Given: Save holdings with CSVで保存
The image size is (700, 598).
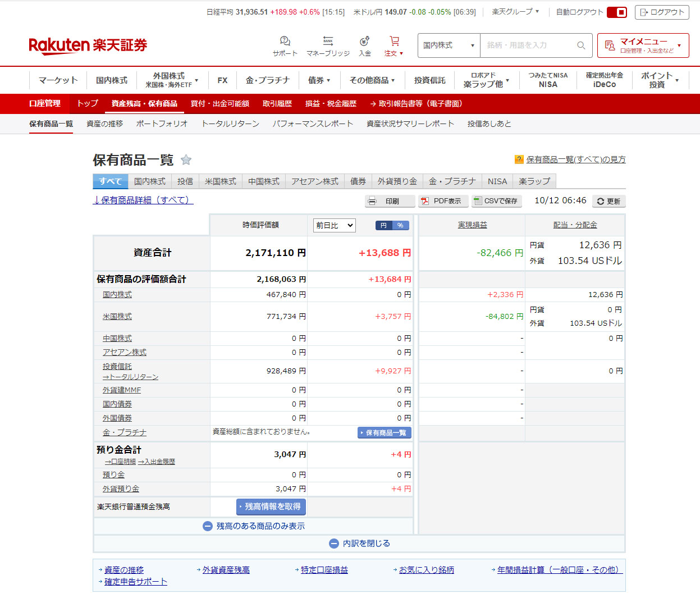Looking at the screenshot, I should click(x=496, y=201).
